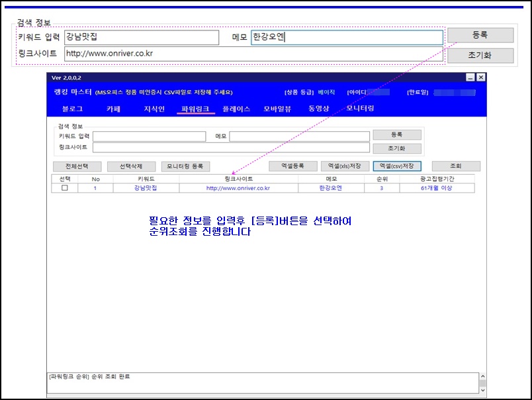Switch to the 동영상 tab
Viewport: 532px width, 400px height.
(x=319, y=108)
